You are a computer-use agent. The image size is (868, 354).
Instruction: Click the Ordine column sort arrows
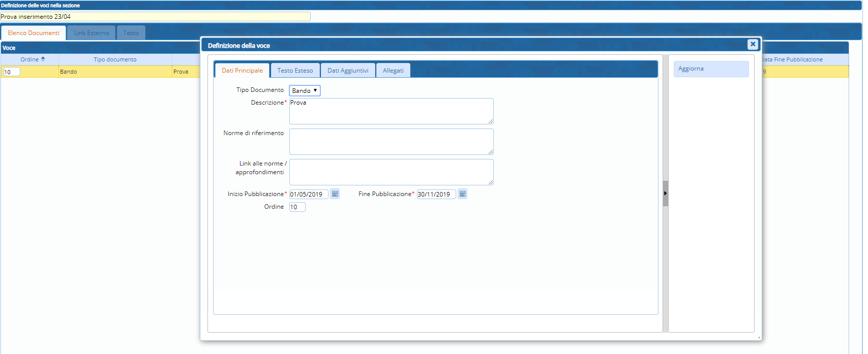pos(43,59)
